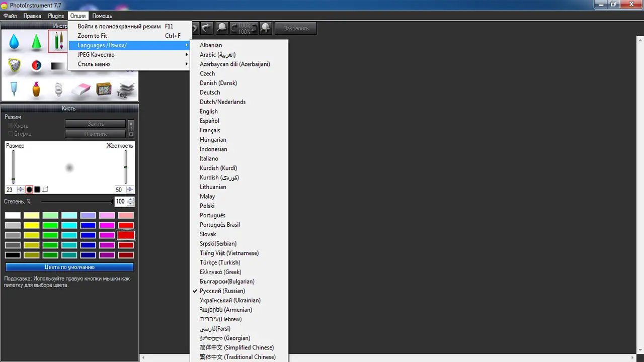Expand the Стиль меню submenu arrow
The width and height of the screenshot is (644, 362).
187,64
